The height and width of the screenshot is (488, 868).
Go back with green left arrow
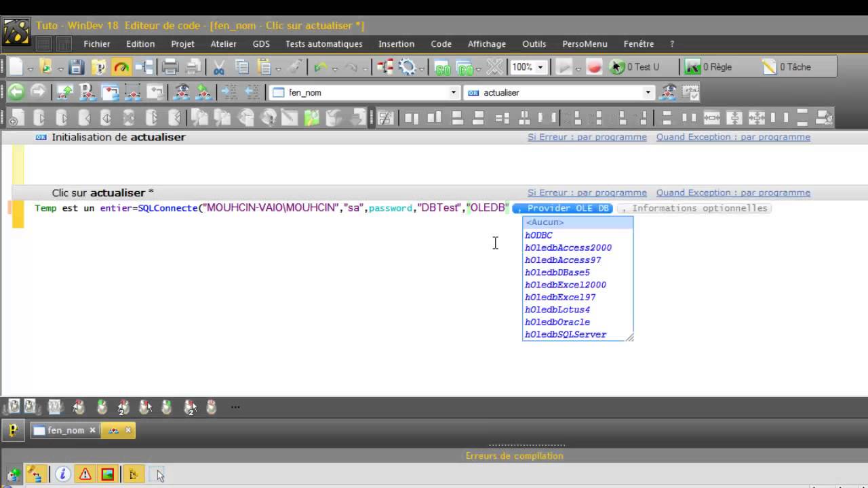[x=16, y=91]
